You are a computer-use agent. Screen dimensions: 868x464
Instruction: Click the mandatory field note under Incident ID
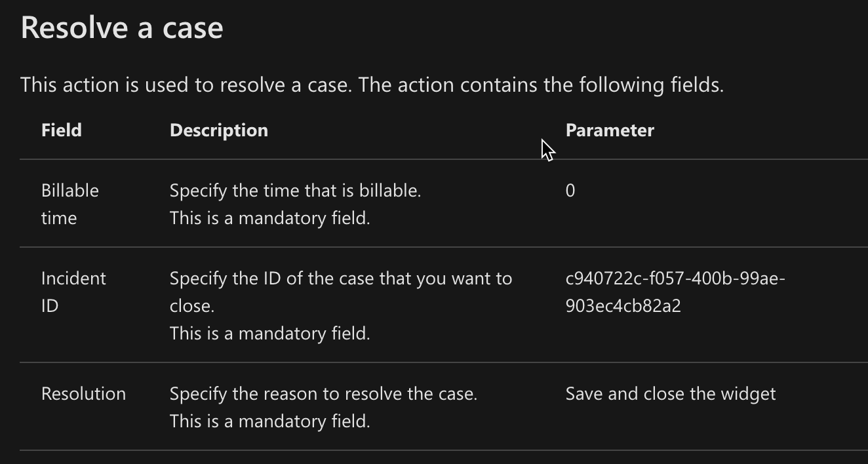[270, 334]
